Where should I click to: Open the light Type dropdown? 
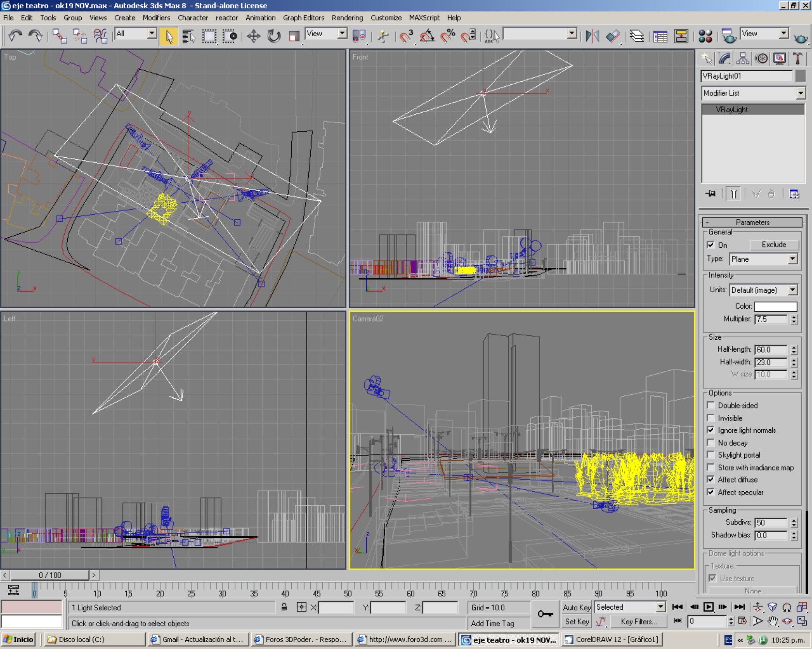point(792,259)
